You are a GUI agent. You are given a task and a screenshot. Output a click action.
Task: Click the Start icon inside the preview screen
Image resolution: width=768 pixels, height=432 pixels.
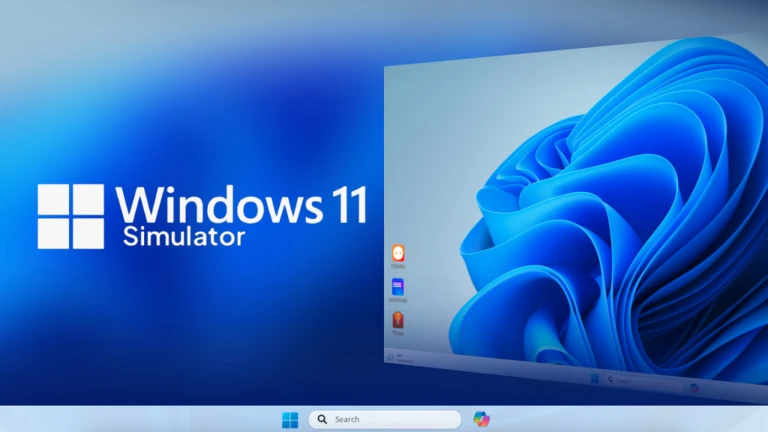594,379
